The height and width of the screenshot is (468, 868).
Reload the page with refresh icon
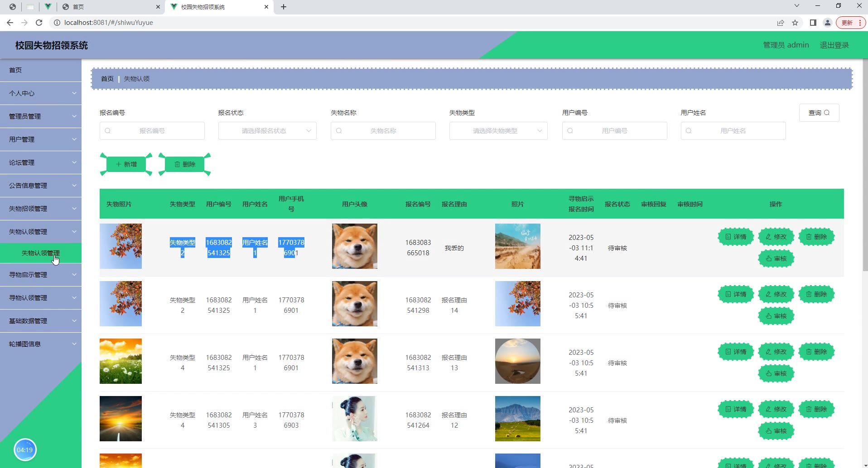[x=39, y=23]
